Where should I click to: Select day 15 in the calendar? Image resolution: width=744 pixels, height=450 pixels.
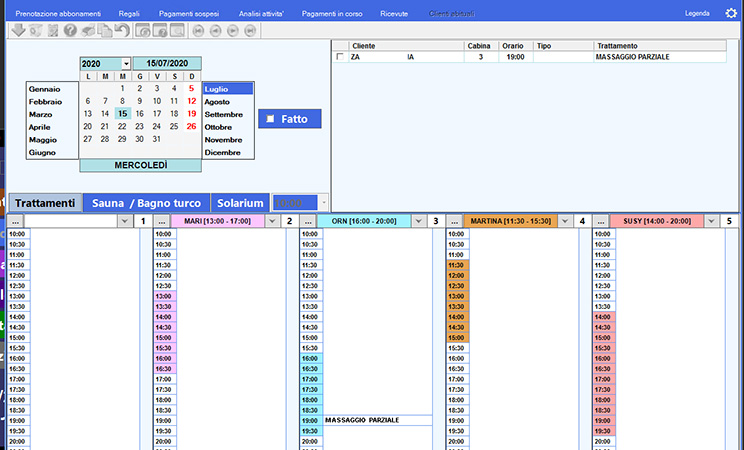click(x=122, y=113)
